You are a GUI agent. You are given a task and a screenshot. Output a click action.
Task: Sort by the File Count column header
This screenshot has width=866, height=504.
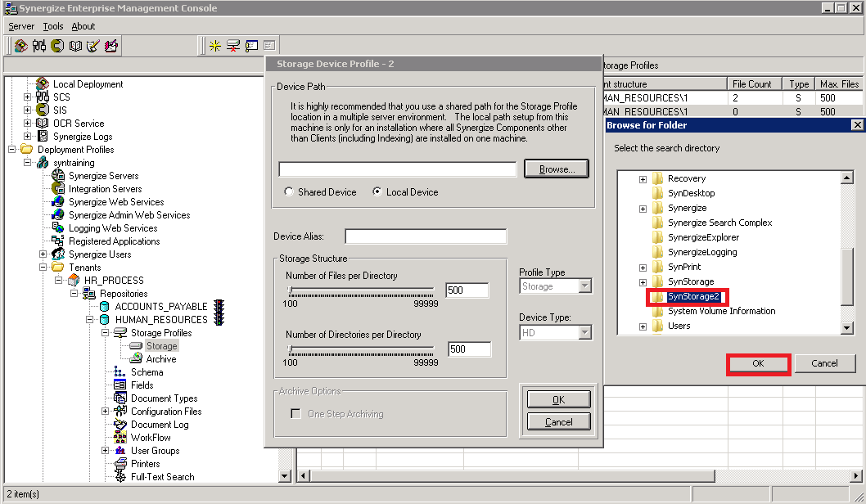click(755, 84)
